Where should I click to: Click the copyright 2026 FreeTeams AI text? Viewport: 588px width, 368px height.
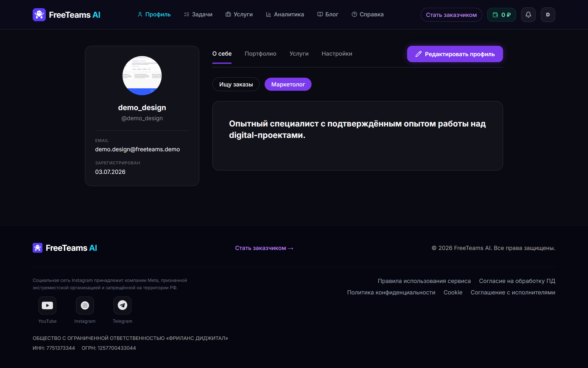click(493, 248)
